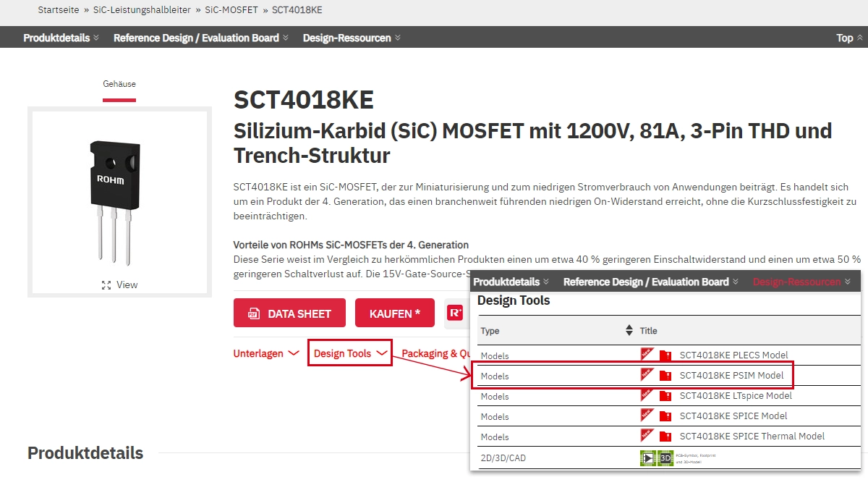Viewport: 868px width, 493px height.
Task: Click the ROHM transistor package image
Action: (115, 203)
